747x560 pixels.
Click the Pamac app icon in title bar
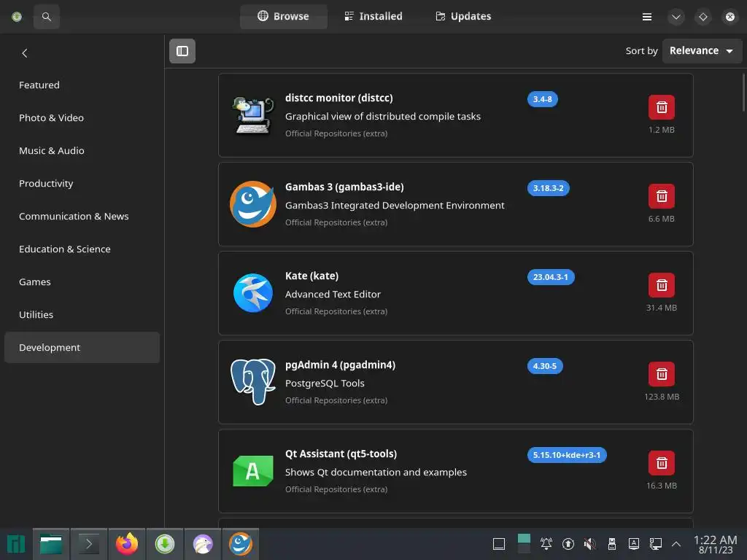click(17, 17)
